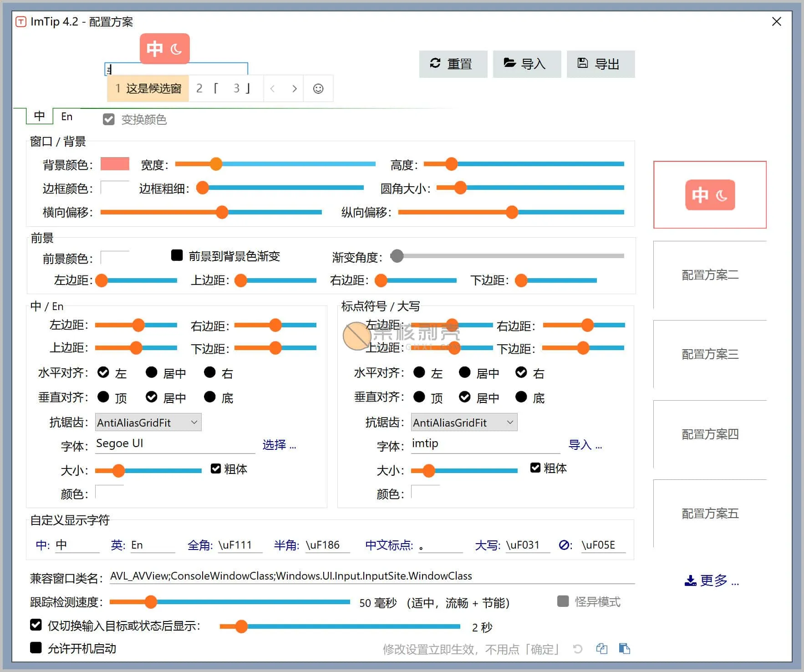Screen dimensions: 804x672
Task: Click the next-page chevron in candidate window
Action: (x=295, y=88)
